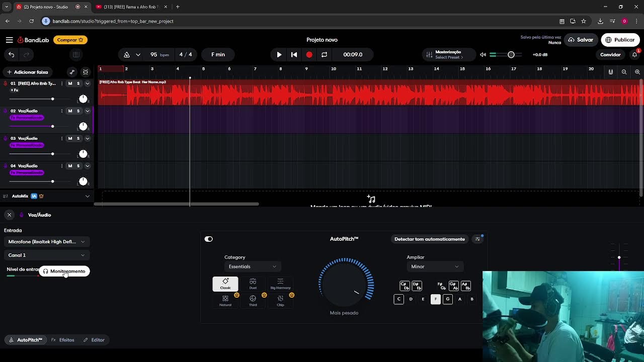Image resolution: width=644 pixels, height=362 pixels.
Task: Click the Comprar upgrade button
Action: pyautogui.click(x=70, y=40)
